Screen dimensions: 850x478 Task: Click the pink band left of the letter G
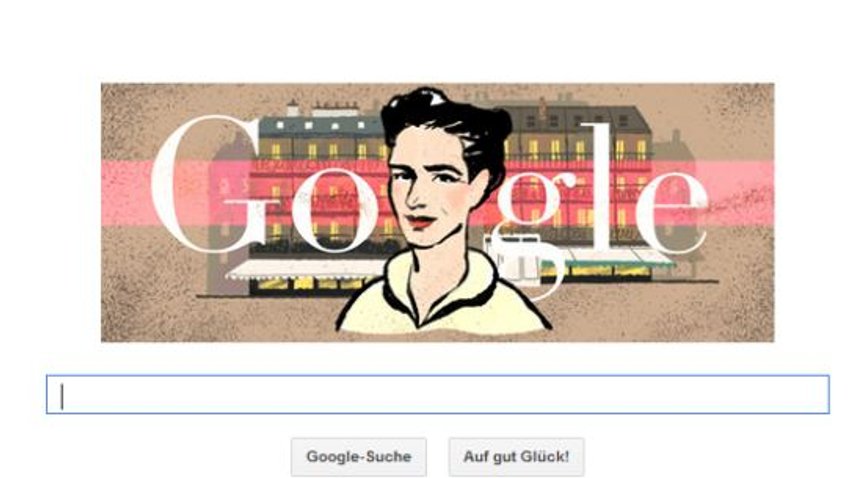pos(126,193)
